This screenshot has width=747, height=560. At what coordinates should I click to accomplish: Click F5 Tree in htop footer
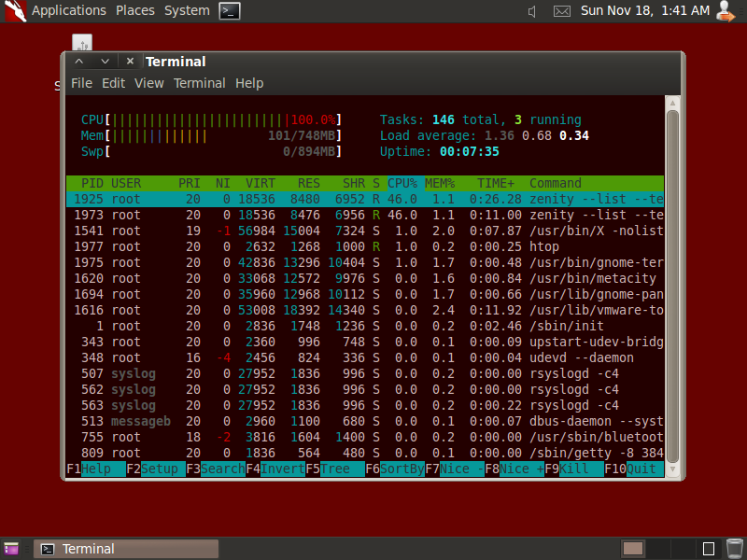tap(335, 469)
